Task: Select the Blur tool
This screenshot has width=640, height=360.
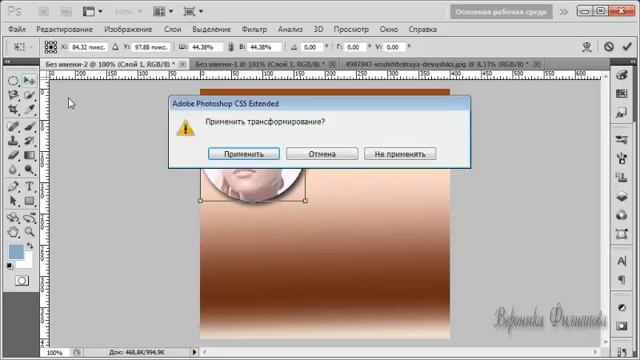Action: (x=13, y=170)
